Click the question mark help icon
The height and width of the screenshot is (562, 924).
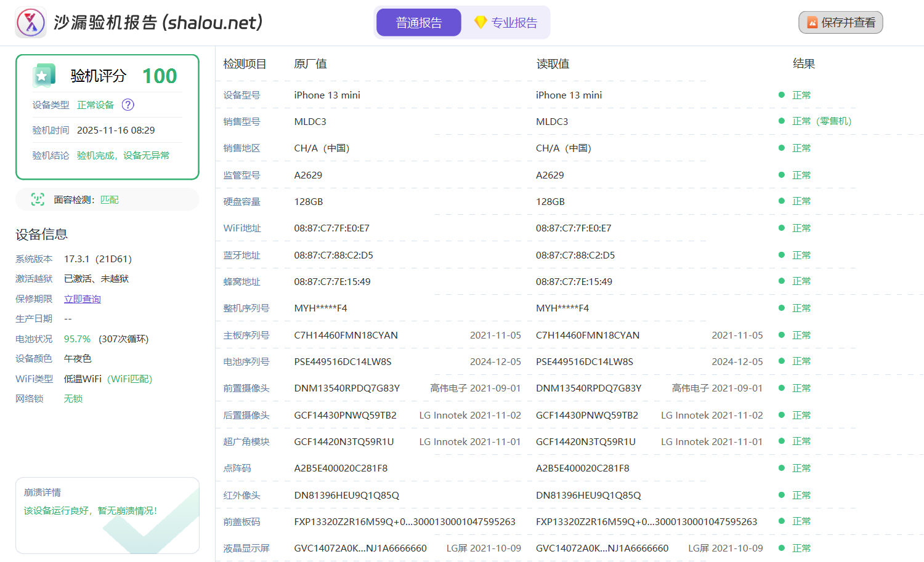128,105
